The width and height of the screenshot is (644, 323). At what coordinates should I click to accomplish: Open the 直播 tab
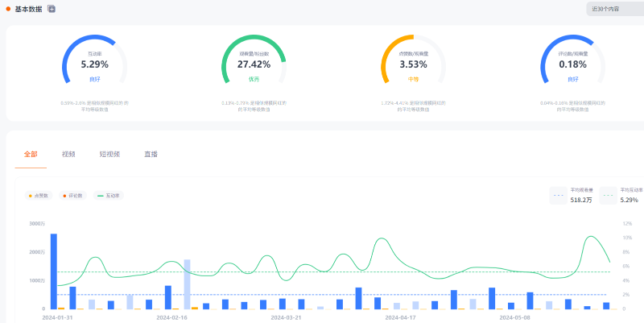(x=151, y=153)
